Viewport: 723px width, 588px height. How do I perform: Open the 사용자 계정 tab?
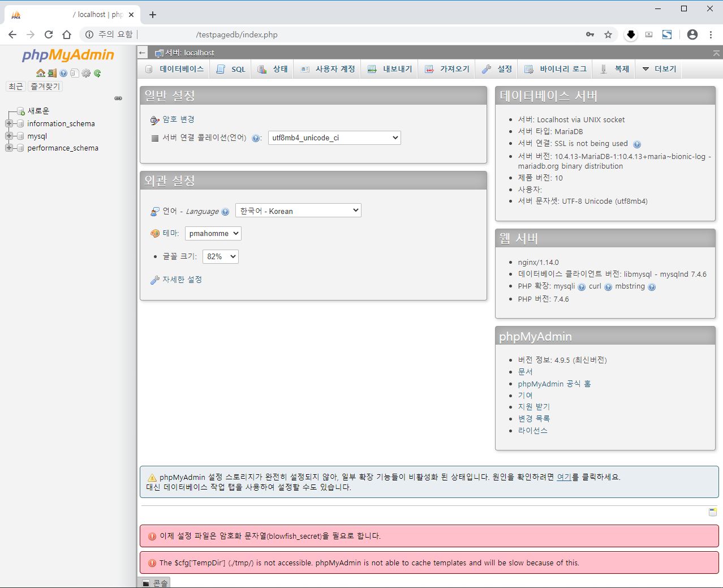tap(328, 69)
